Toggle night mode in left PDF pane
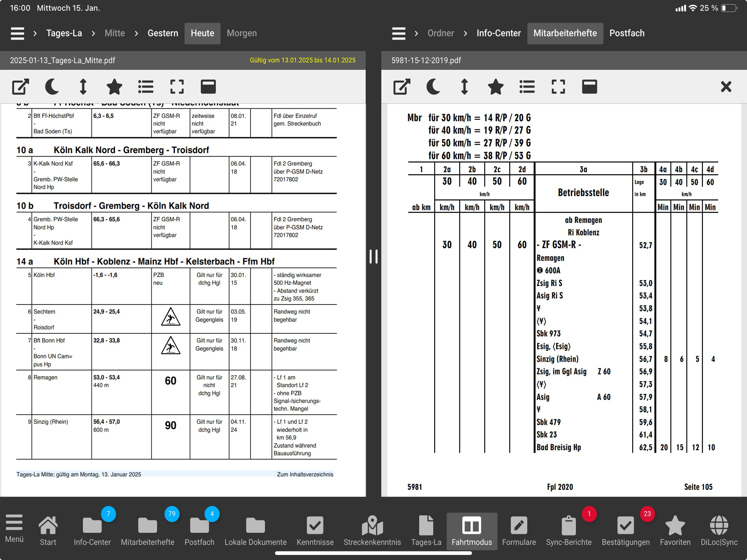 [x=52, y=86]
